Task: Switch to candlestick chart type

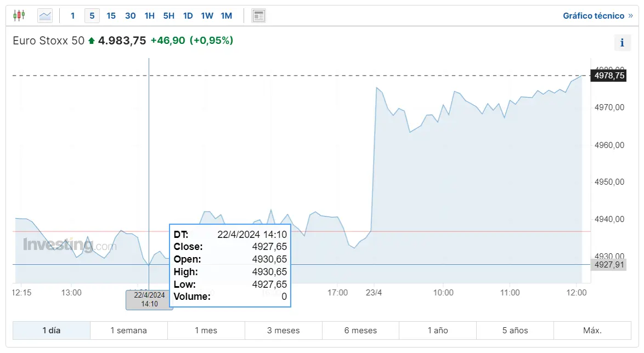Action: click(19, 15)
